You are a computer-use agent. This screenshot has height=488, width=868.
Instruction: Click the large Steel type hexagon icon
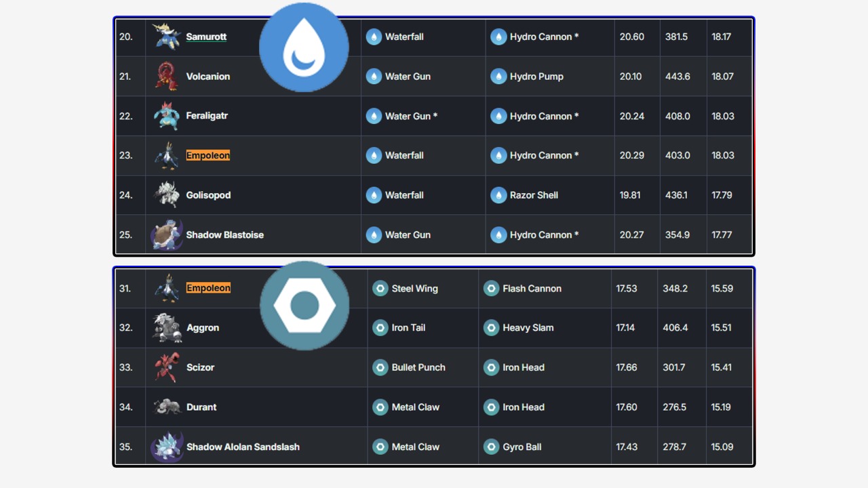[x=304, y=306]
